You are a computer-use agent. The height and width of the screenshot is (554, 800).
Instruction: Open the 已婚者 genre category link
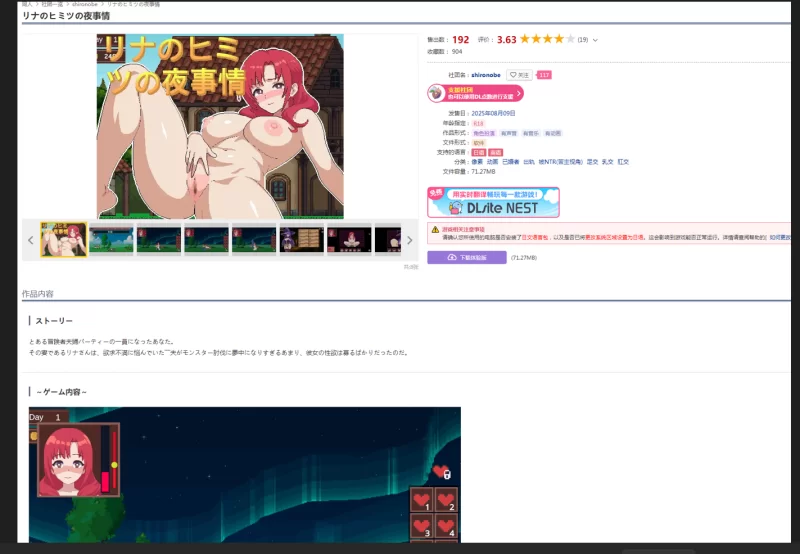pyautogui.click(x=510, y=162)
